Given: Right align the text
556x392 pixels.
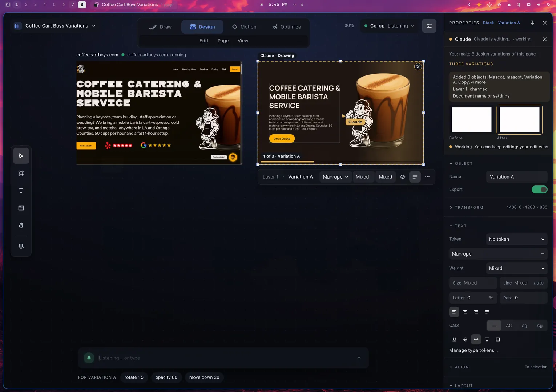Looking at the screenshot, I should 476,312.
